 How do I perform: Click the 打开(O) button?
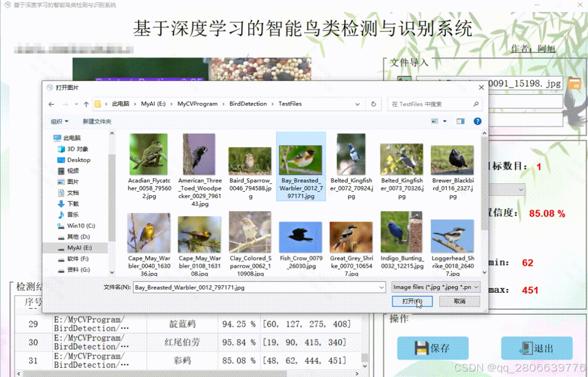pyautogui.click(x=412, y=301)
